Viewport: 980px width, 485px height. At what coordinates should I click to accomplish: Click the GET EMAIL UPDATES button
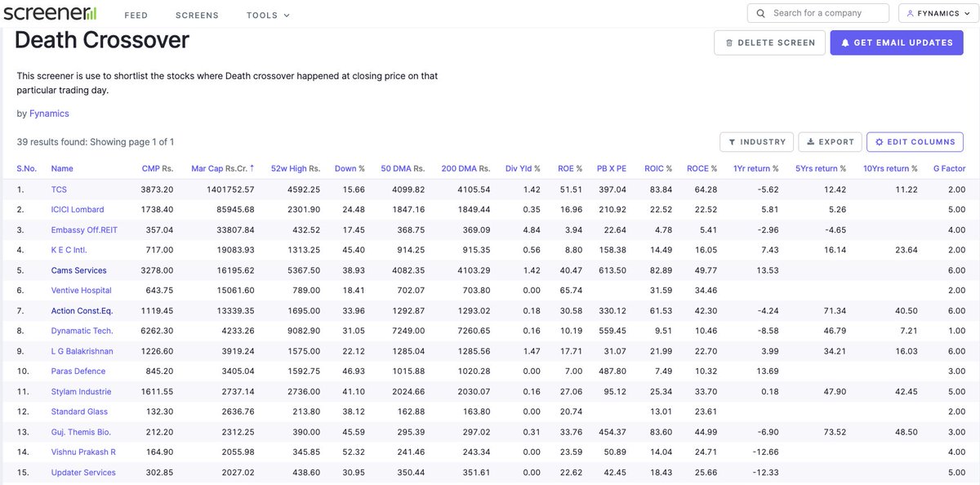click(897, 42)
